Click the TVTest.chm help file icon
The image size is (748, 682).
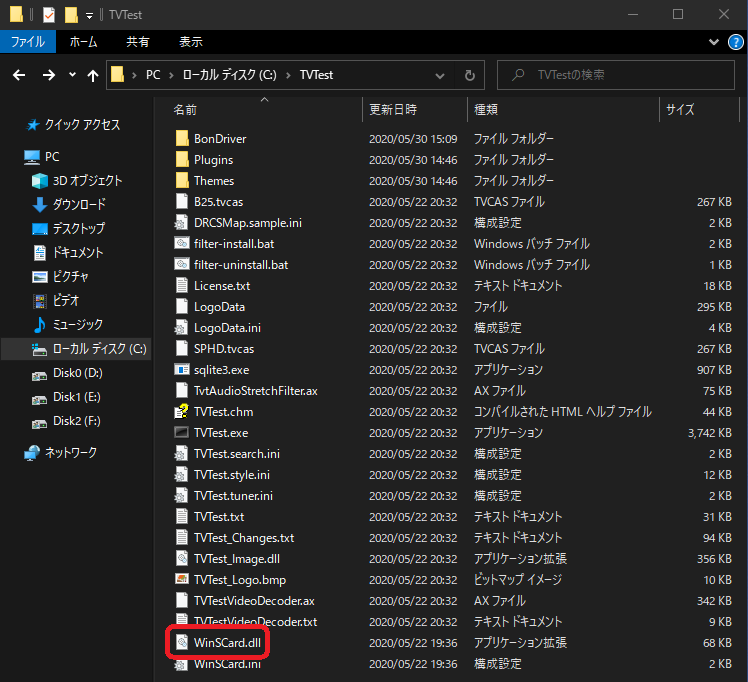pyautogui.click(x=181, y=412)
